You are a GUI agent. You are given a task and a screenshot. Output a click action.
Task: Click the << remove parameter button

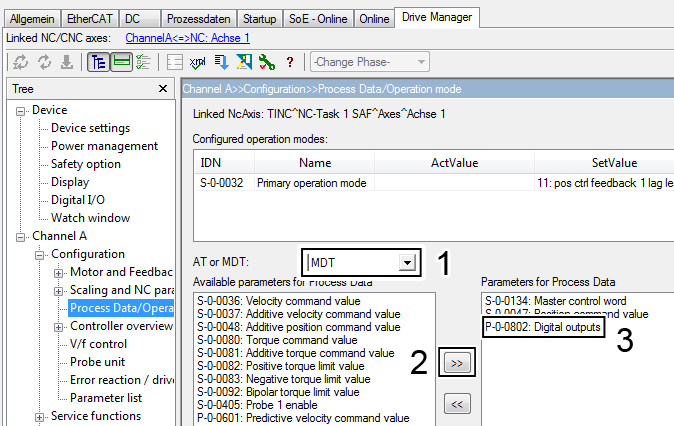click(x=457, y=404)
